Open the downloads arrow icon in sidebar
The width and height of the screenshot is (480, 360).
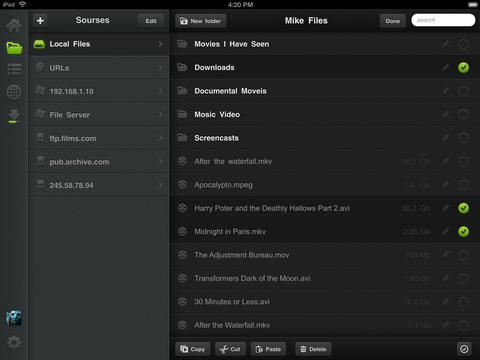click(x=14, y=116)
